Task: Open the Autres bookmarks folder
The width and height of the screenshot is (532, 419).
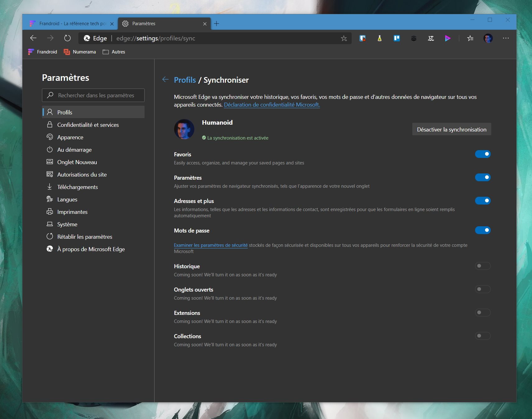Action: [x=114, y=52]
